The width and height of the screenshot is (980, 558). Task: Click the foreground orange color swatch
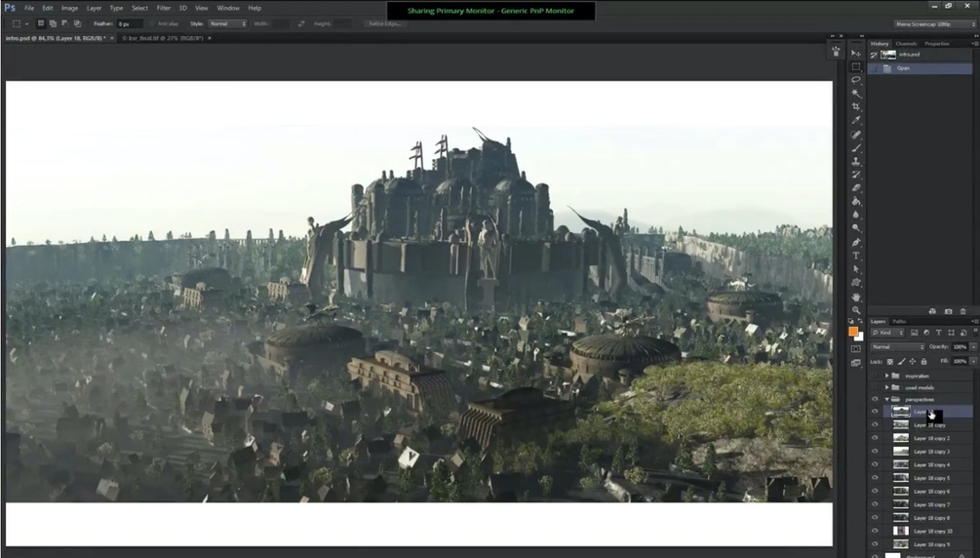[x=853, y=332]
